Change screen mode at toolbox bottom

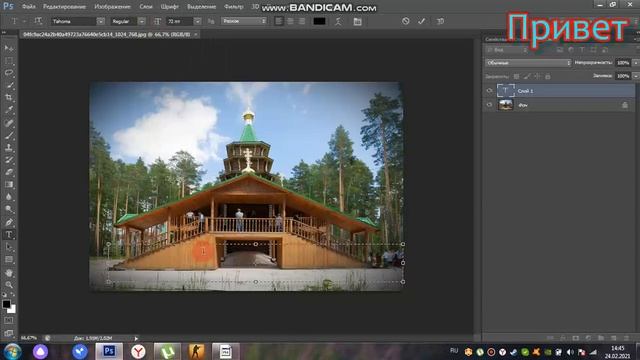[x=9, y=333]
